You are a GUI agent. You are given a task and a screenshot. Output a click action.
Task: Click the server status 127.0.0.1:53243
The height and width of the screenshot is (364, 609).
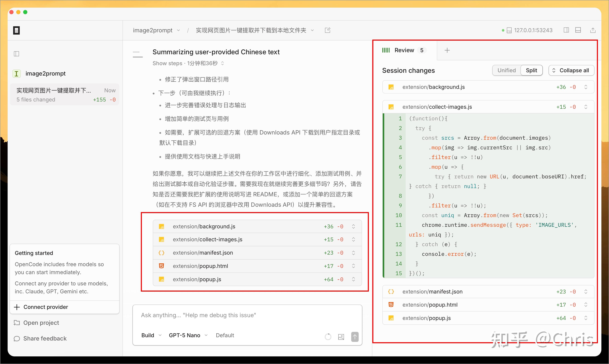click(527, 30)
